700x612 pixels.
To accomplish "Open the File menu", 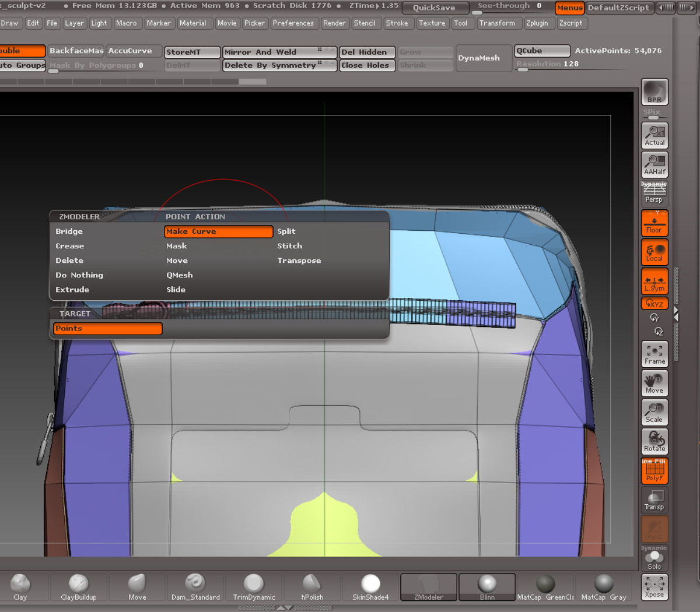I will (x=52, y=23).
